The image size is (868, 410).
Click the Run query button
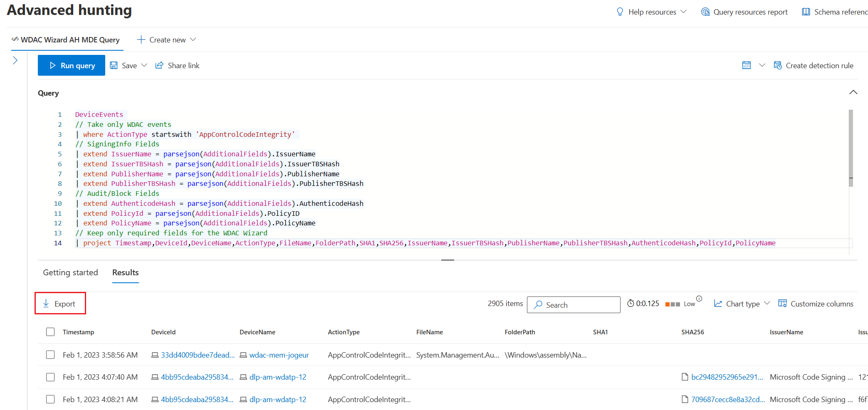[x=72, y=66]
